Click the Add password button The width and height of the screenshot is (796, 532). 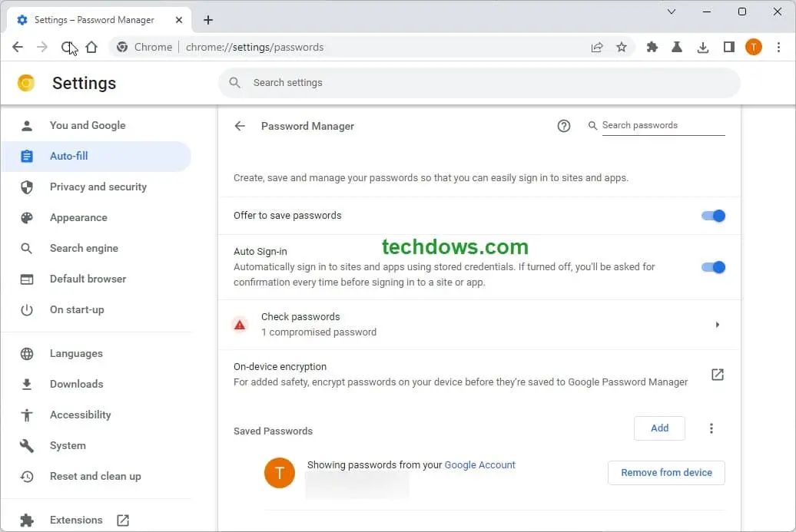coord(659,428)
